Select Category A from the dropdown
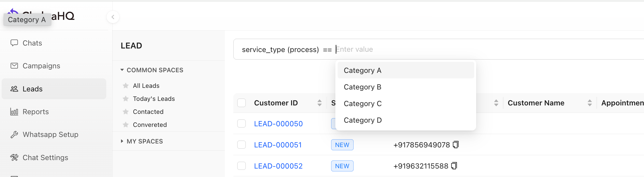The width and height of the screenshot is (644, 177). (x=406, y=70)
